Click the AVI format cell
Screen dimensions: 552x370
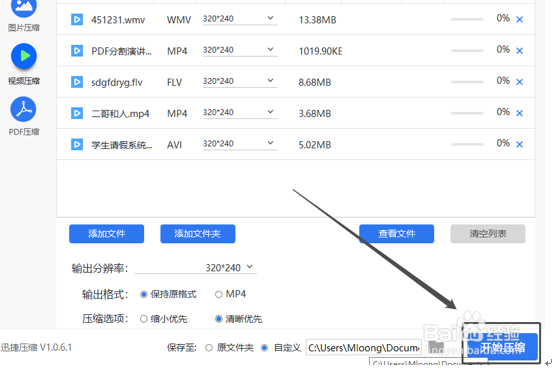(174, 145)
